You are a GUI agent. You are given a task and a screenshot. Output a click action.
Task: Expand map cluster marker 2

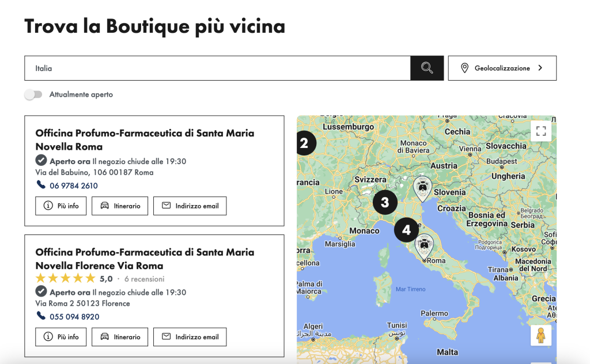[305, 143]
